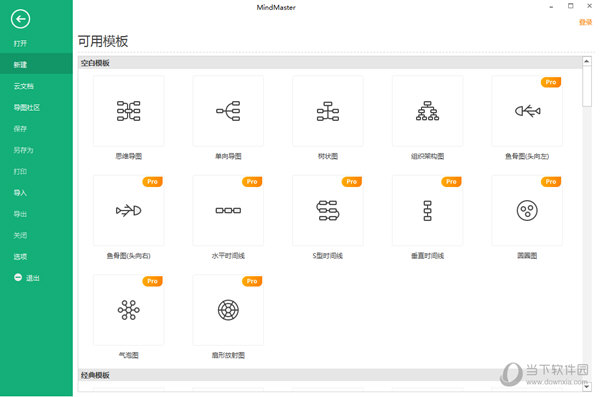Choose the 气泡图 bubble map icon
Viewport: 600px width, 397px height.
coord(129,310)
